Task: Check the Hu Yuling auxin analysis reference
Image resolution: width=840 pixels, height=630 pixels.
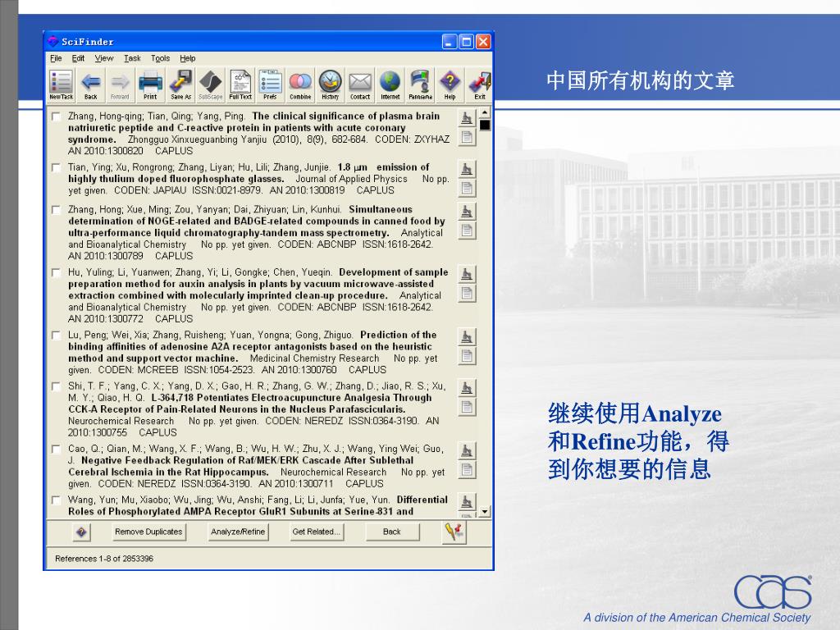Action: 56,272
